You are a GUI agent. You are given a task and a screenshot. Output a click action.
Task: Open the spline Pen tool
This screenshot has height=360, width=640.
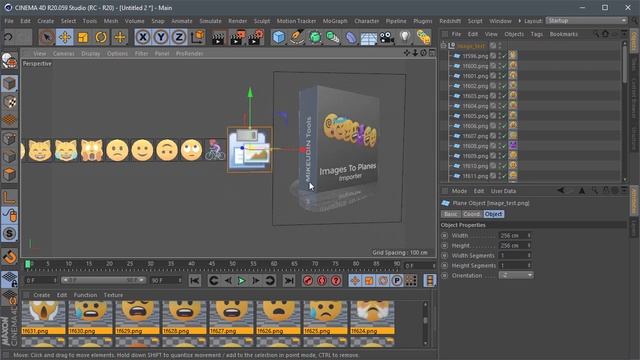point(297,38)
